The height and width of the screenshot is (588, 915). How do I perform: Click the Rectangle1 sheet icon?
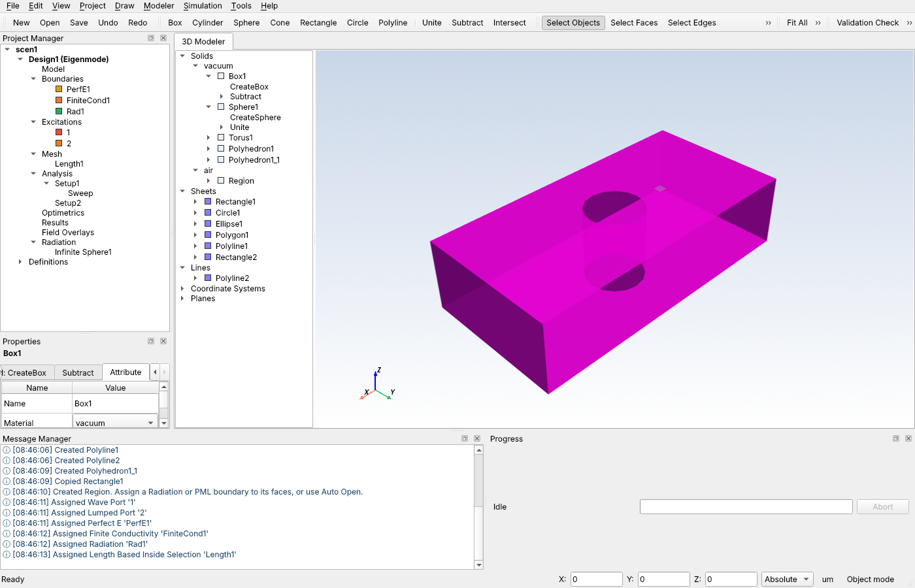(x=208, y=202)
